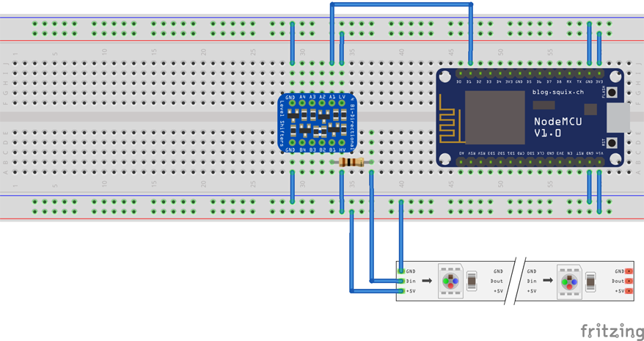The width and height of the screenshot is (644, 341).
Task: Select NodeMCU pin D3
Action: (491, 73)
